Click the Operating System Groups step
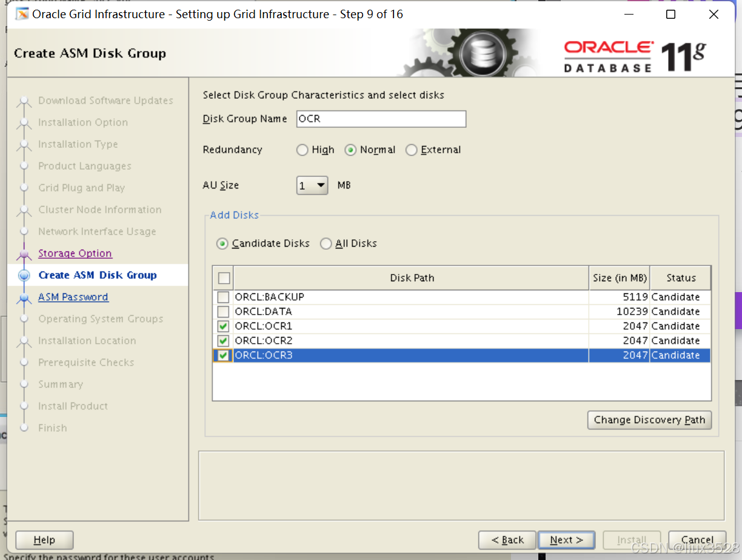 click(101, 319)
